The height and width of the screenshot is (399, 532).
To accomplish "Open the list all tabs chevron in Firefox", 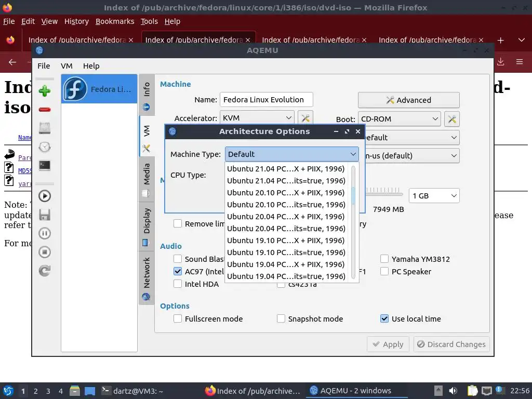I will tap(522, 40).
